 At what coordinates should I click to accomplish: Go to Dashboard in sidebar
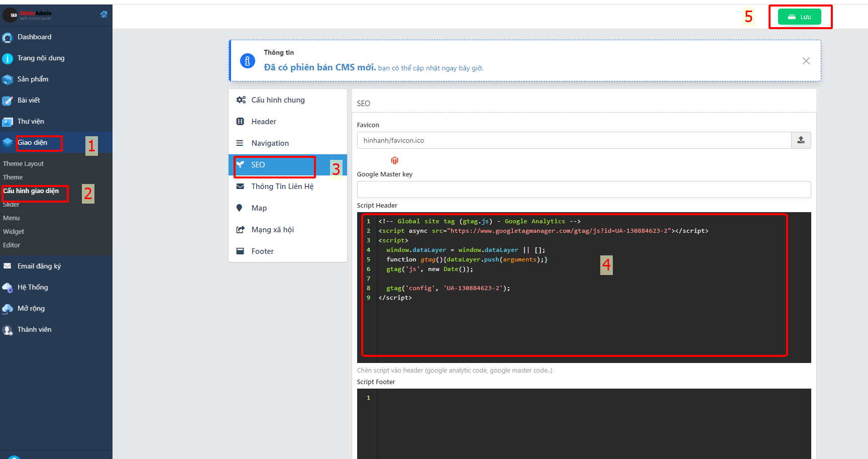pos(56,37)
